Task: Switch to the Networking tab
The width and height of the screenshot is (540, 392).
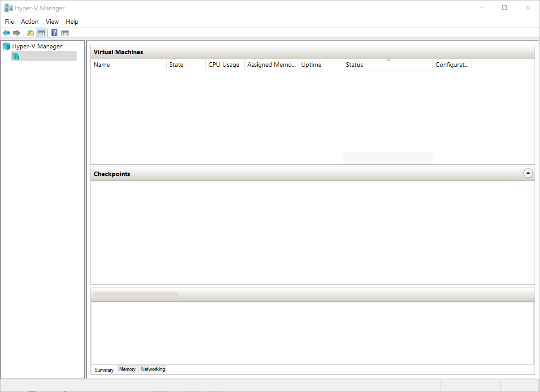Action: coord(153,369)
